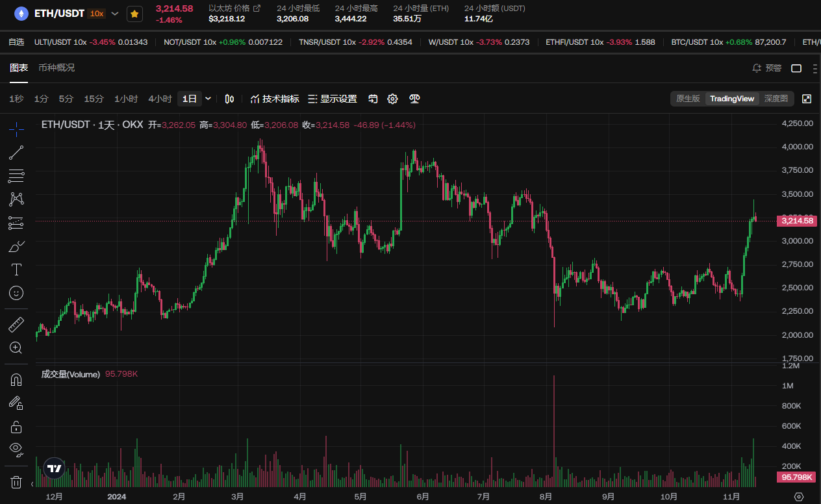Select the 1小时 timeframe

point(126,99)
